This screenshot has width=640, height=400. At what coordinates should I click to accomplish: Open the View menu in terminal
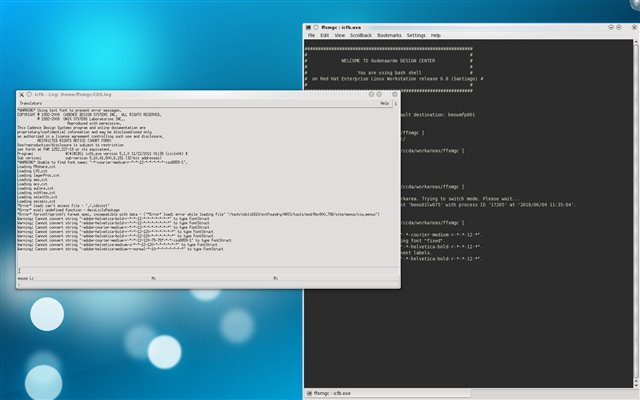(340, 35)
